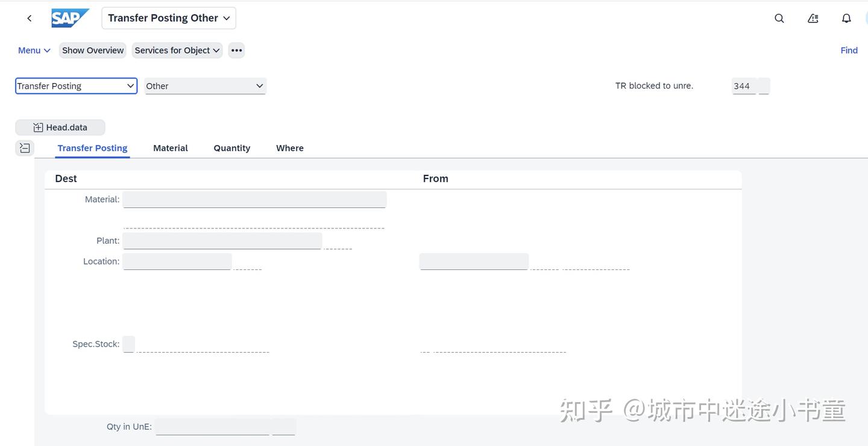
Task: Click the Find link on the right
Action: click(x=849, y=50)
